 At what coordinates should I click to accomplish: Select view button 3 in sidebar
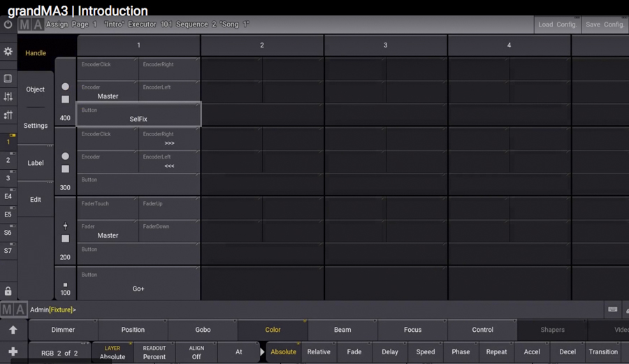pyautogui.click(x=8, y=178)
